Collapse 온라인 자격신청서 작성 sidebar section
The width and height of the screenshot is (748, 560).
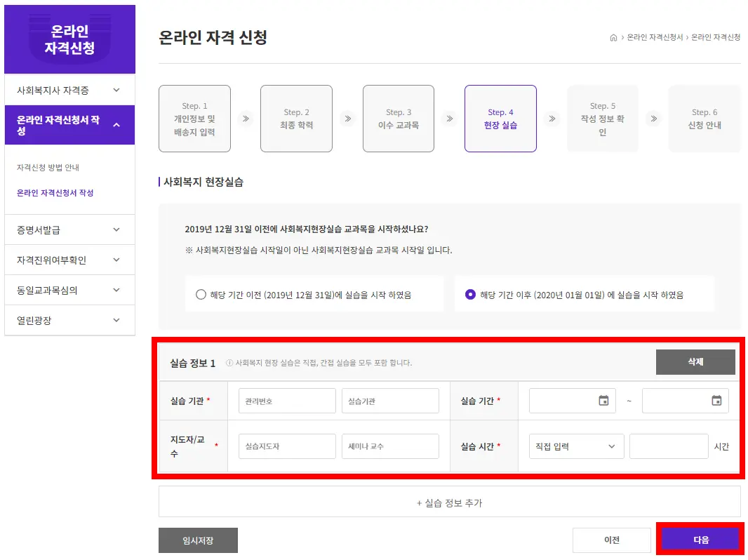pos(69,125)
